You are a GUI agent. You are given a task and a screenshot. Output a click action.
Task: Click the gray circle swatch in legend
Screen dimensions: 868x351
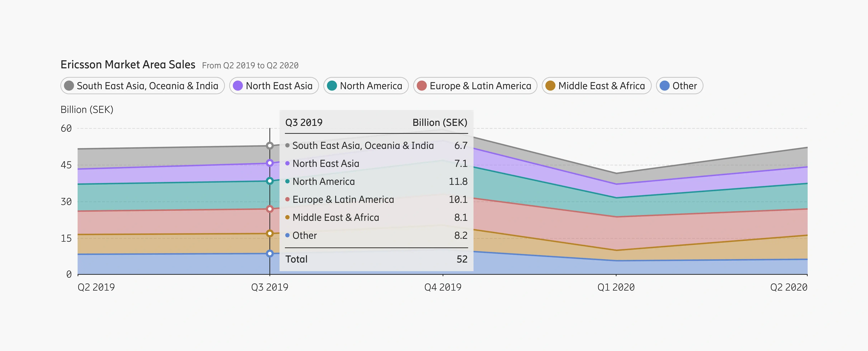point(69,86)
